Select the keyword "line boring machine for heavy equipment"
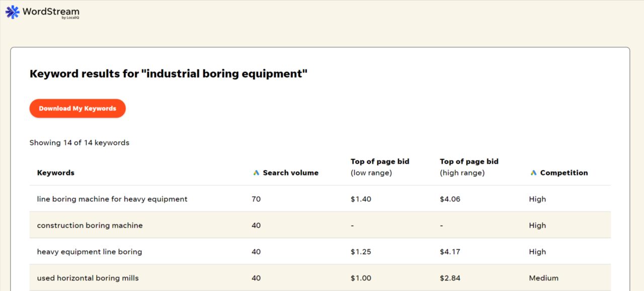 tap(112, 199)
